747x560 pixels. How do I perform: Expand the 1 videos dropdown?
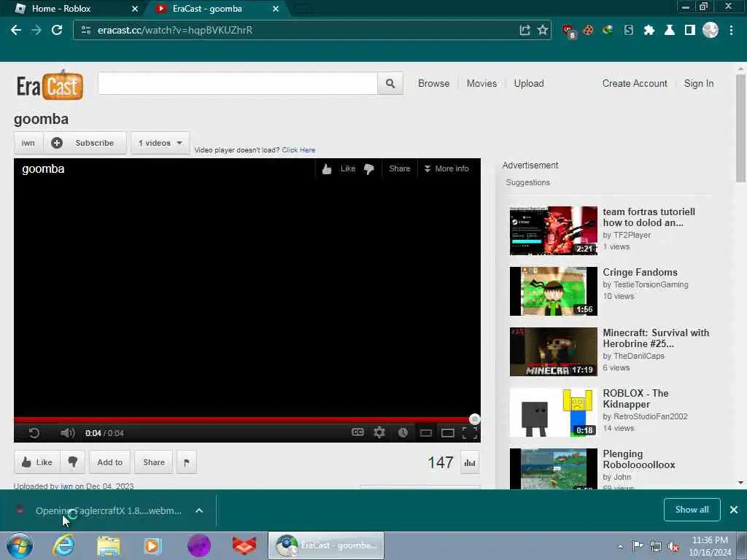click(x=160, y=143)
